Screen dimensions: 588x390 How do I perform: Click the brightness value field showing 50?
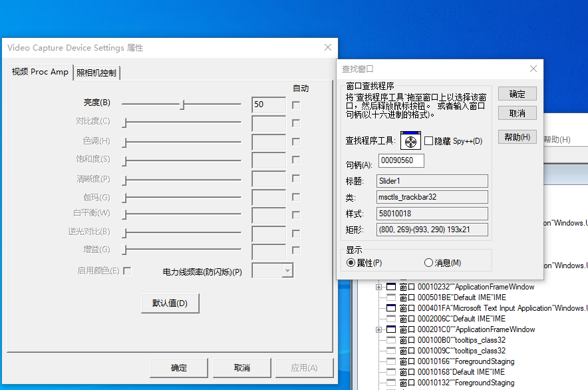pos(269,104)
